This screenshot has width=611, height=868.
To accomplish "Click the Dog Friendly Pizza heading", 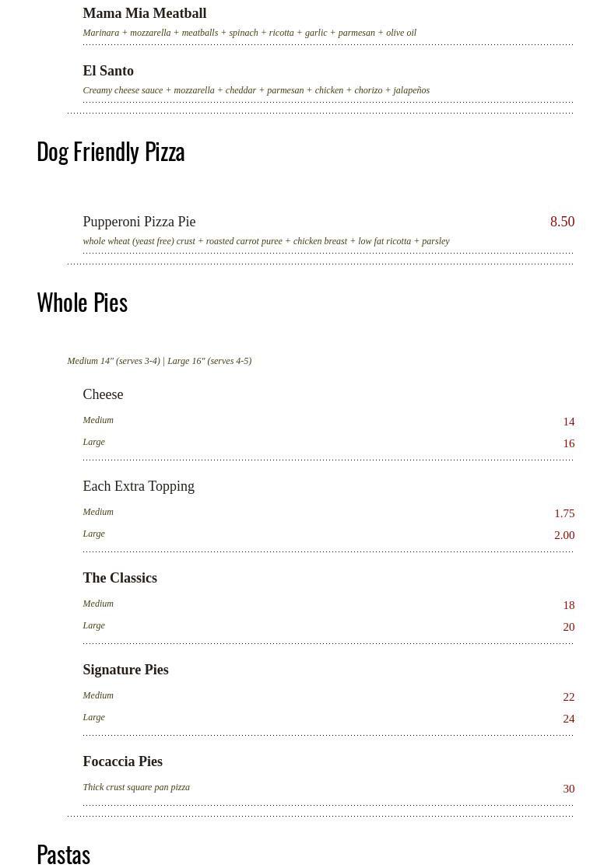I will click(111, 151).
